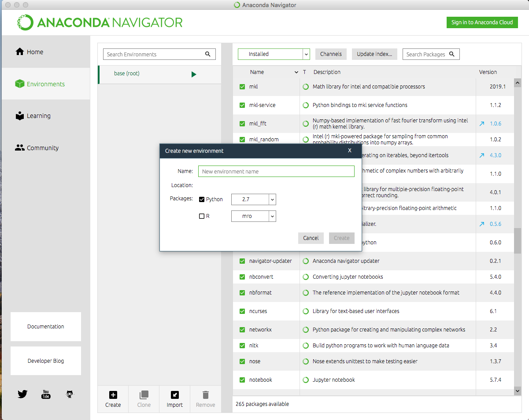This screenshot has width=529, height=420.
Task: Open the Developer Blog link
Action: click(46, 361)
